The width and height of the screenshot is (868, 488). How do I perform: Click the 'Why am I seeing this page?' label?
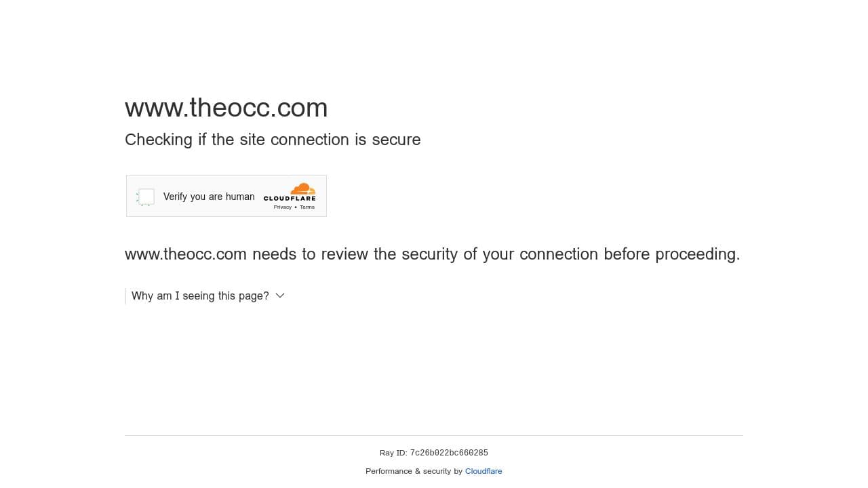(x=200, y=296)
